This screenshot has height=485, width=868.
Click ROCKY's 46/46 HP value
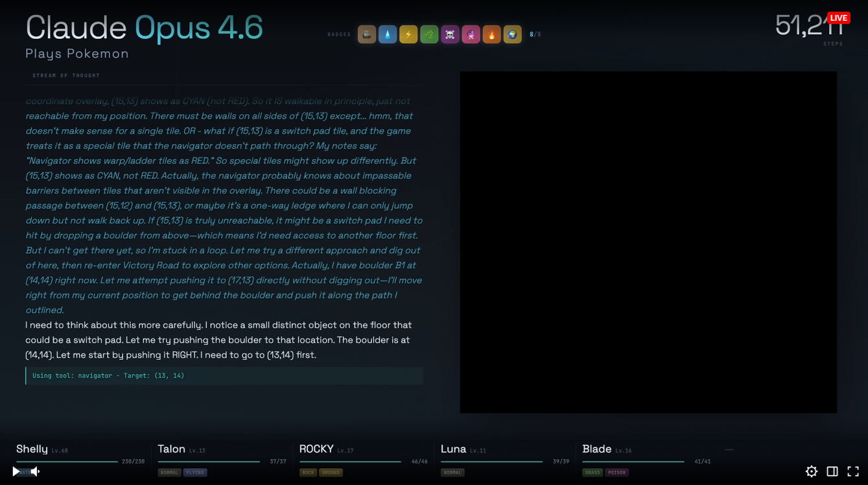pyautogui.click(x=419, y=462)
